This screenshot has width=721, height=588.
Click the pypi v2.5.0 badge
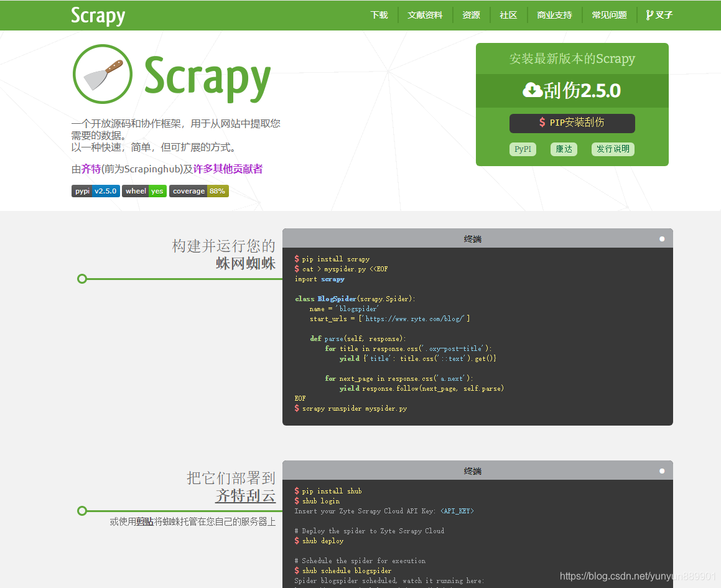click(96, 191)
